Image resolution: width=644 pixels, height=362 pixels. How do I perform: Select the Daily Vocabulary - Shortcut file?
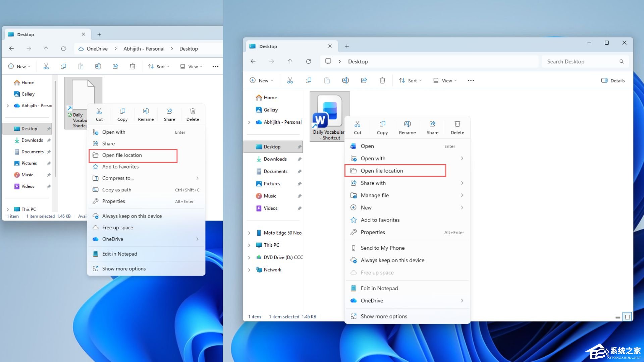(x=329, y=111)
